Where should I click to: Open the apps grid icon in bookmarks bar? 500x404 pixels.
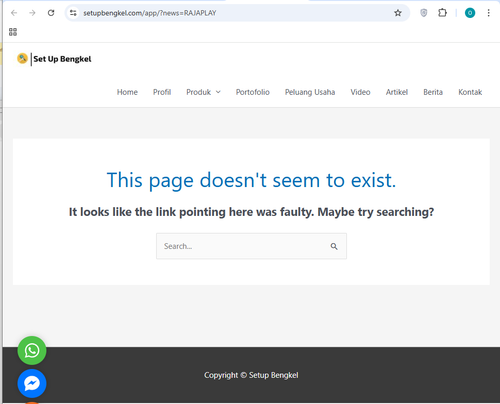(13, 32)
